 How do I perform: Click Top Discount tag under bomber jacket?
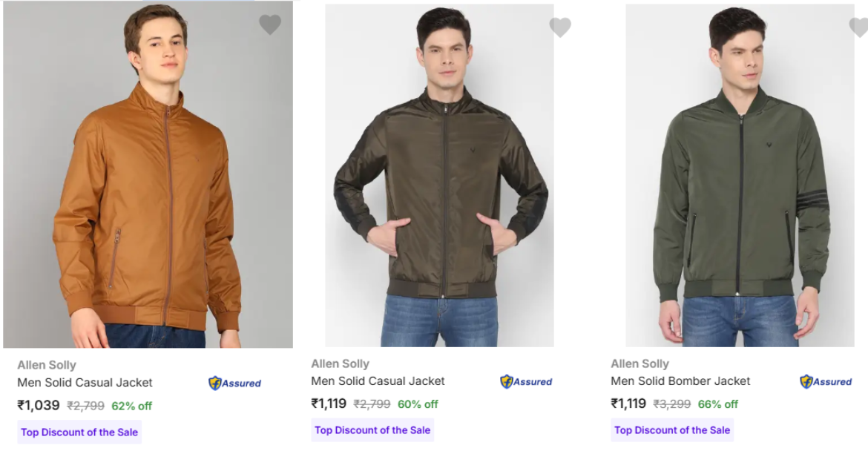click(x=672, y=430)
